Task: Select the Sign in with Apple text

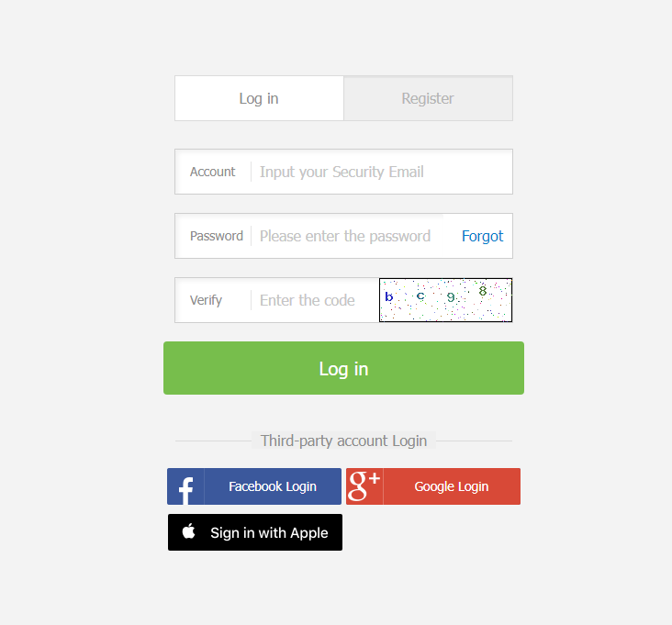Action: (x=269, y=532)
